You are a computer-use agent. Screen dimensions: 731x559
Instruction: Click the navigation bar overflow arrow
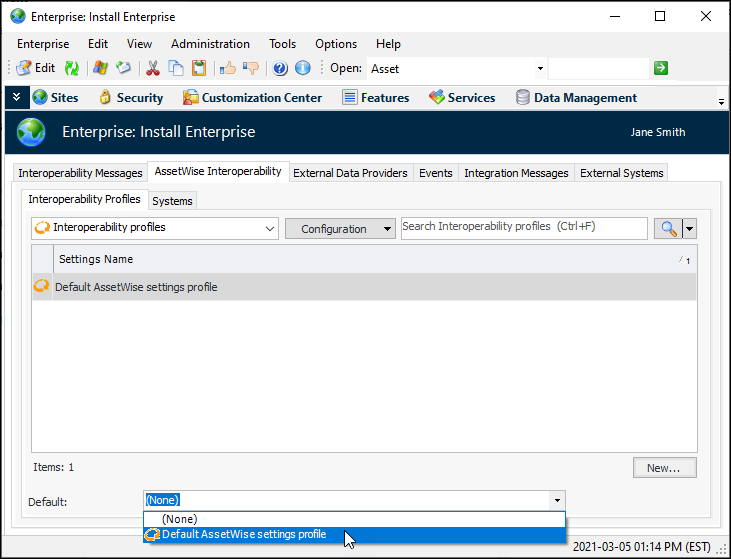721,101
